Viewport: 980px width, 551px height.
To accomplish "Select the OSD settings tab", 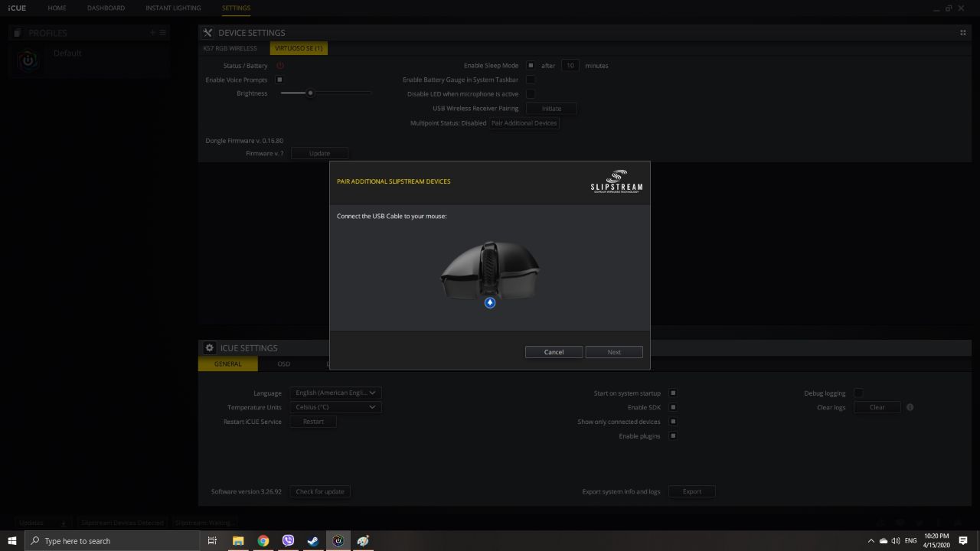I will click(x=284, y=364).
